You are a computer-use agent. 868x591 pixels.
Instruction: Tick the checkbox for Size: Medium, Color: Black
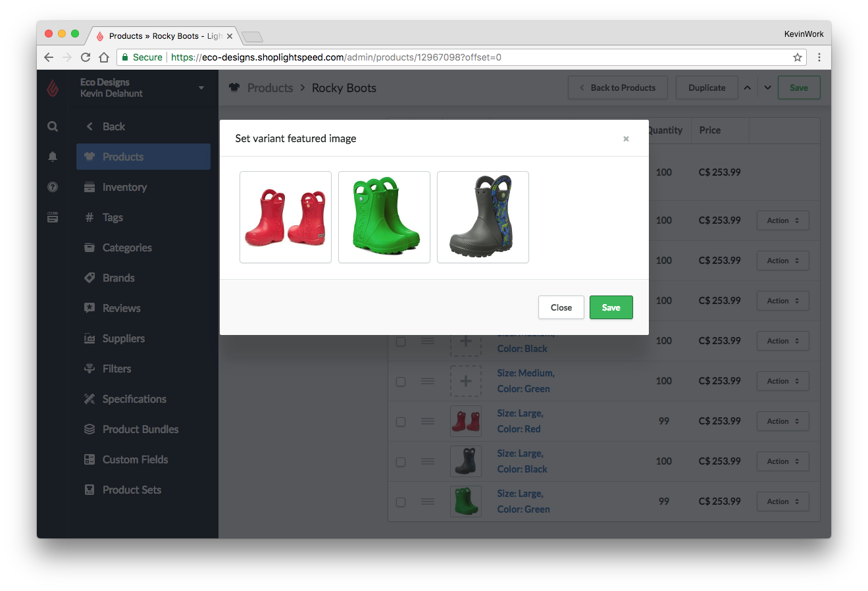click(401, 342)
